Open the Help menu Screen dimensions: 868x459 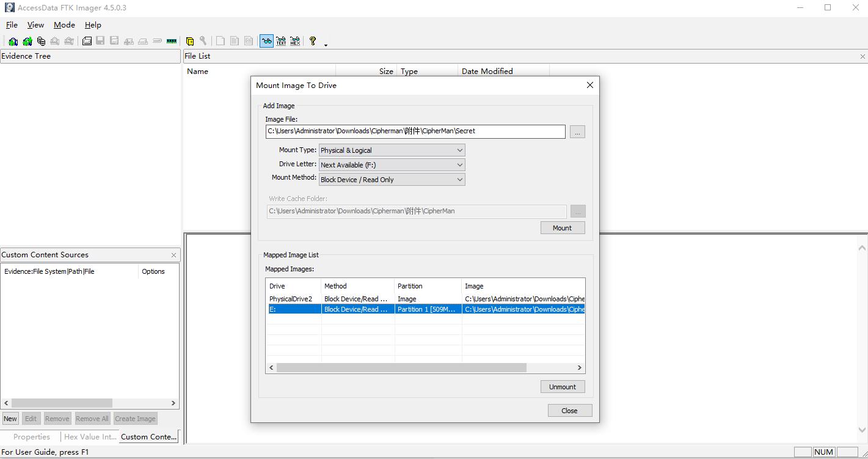(93, 25)
